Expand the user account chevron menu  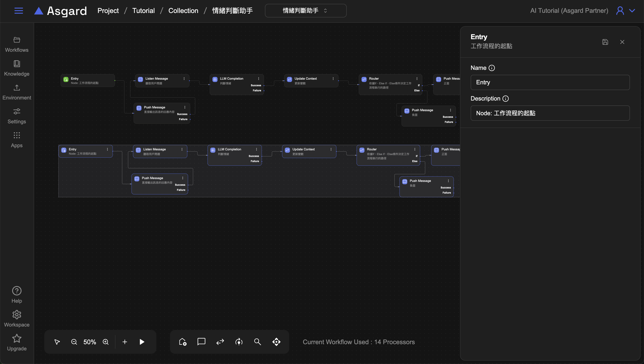click(x=632, y=10)
